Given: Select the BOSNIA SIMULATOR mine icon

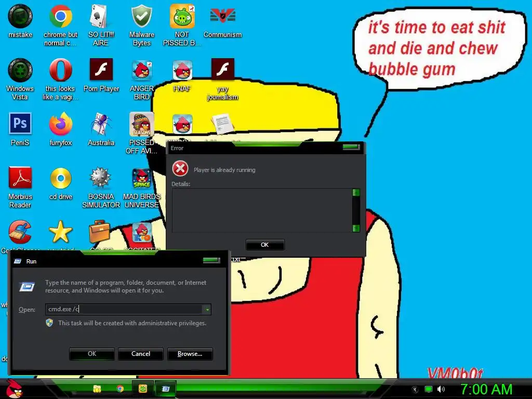Looking at the screenshot, I should (x=101, y=178).
